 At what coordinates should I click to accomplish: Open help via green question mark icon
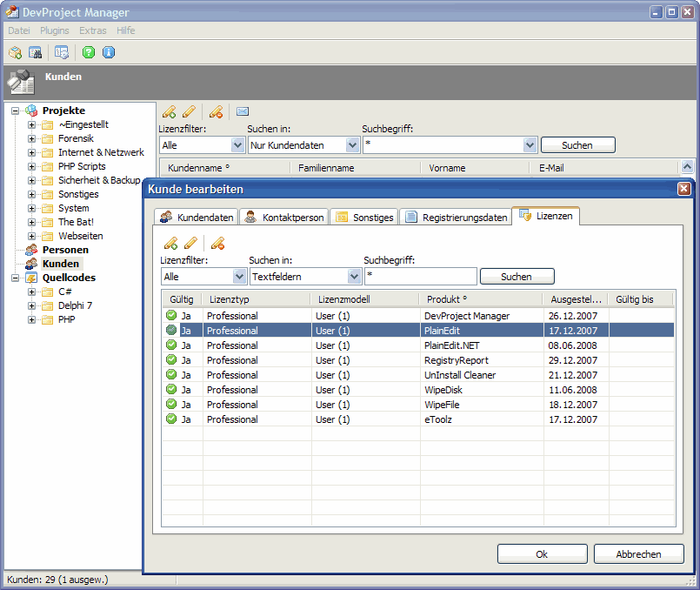pyautogui.click(x=89, y=53)
